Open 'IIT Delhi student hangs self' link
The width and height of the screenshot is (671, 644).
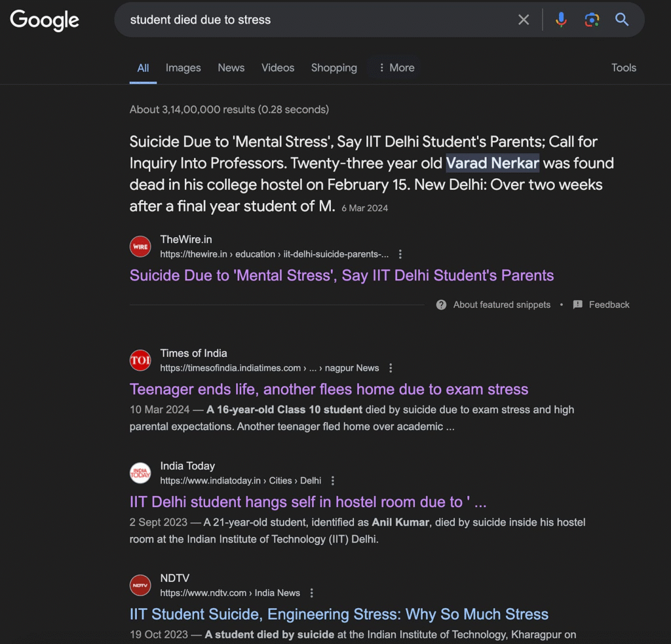(x=308, y=502)
